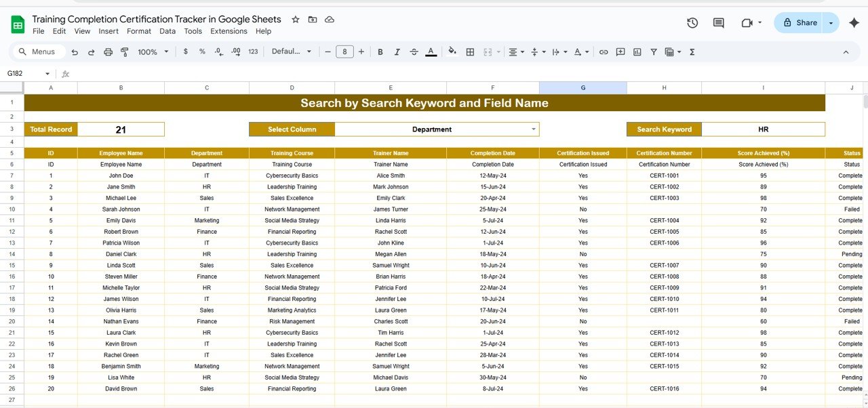The width and height of the screenshot is (868, 408).
Task: Click the Menus search box
Action: [x=39, y=52]
